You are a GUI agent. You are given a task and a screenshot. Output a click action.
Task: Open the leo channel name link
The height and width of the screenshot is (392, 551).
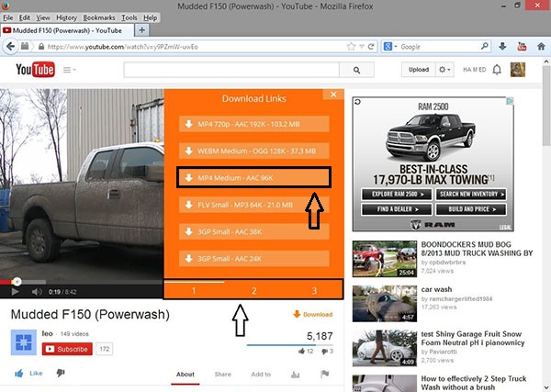click(x=47, y=333)
